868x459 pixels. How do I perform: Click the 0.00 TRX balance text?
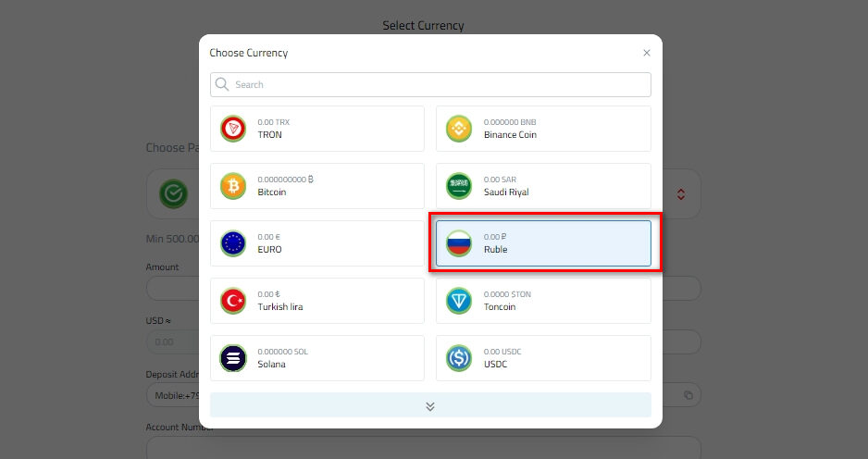[274, 122]
